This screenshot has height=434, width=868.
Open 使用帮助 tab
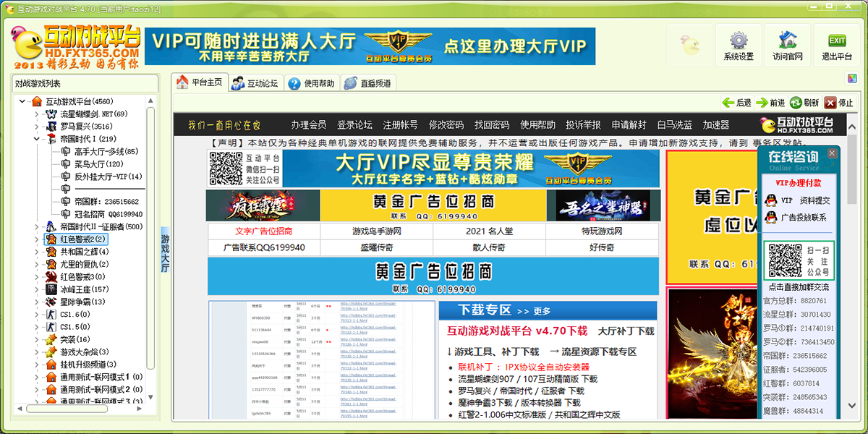pyautogui.click(x=311, y=83)
